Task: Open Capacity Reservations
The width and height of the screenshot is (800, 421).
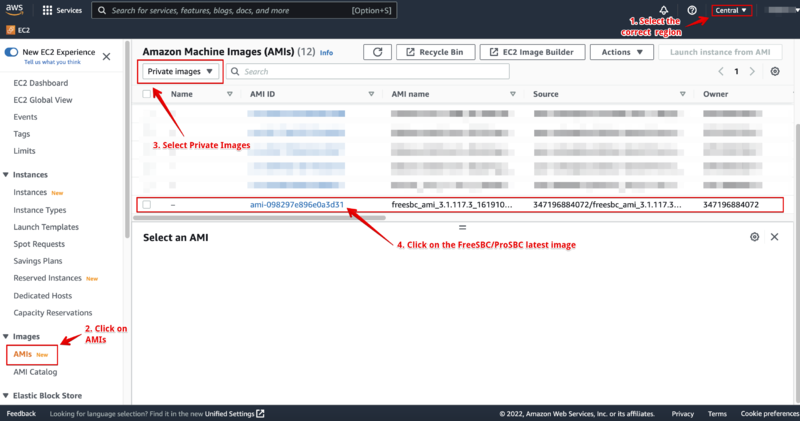Action: point(53,313)
